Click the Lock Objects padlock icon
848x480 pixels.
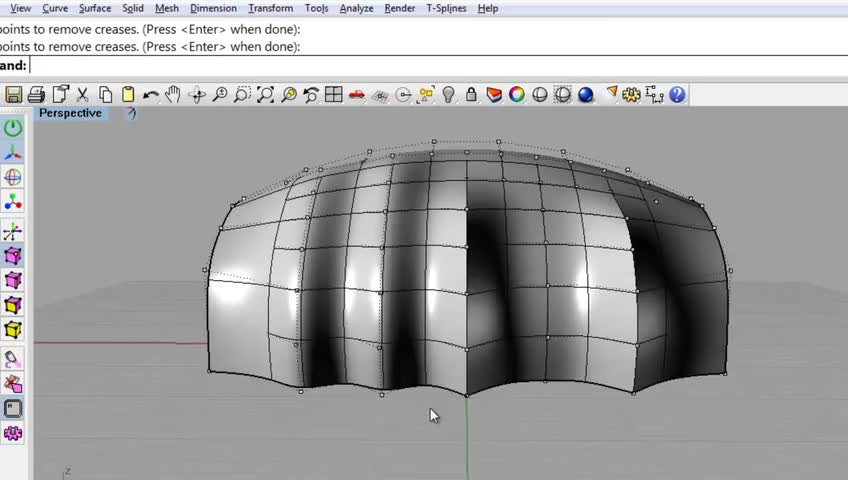point(471,95)
